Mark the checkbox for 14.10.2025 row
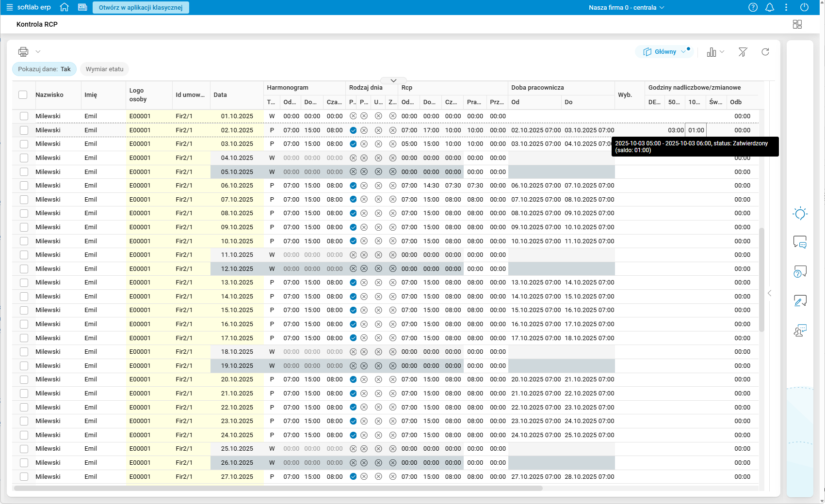825x504 pixels. coord(24,297)
